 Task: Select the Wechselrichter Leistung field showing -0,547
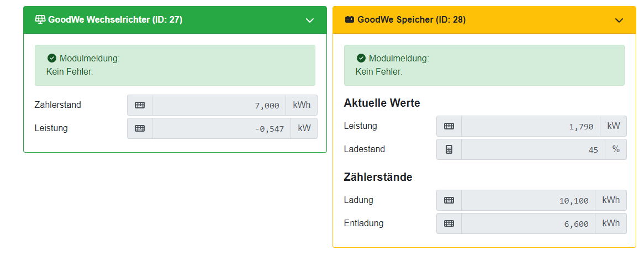pos(221,128)
